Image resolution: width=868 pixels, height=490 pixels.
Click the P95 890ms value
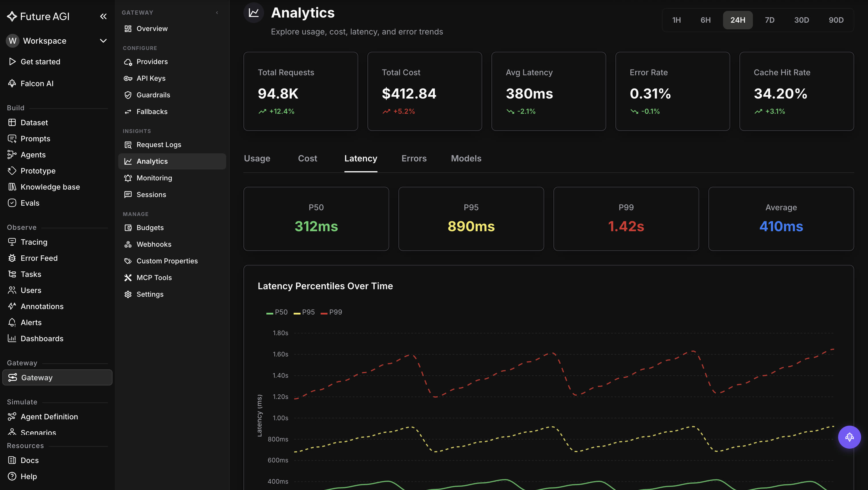[x=471, y=226]
